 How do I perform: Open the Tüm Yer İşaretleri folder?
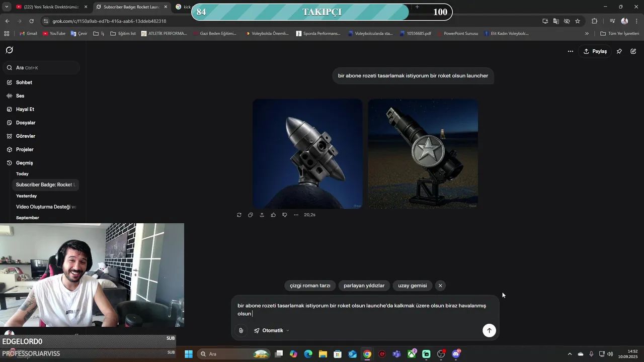(x=620, y=34)
